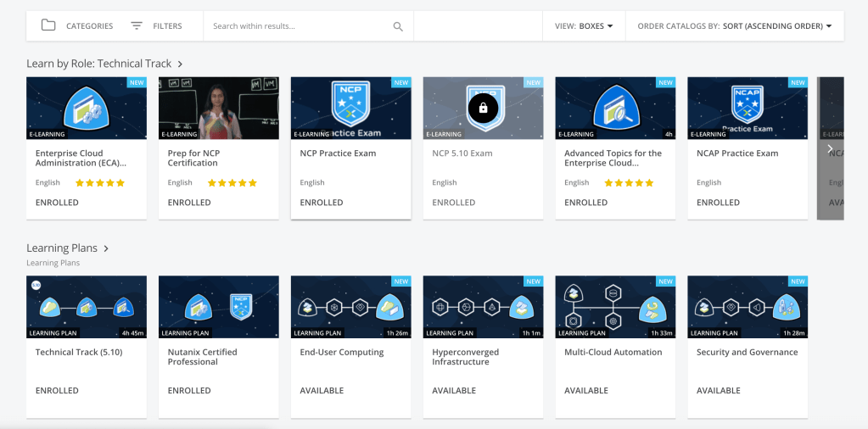Open the Filters menu
This screenshot has height=429, width=868.
(167, 26)
